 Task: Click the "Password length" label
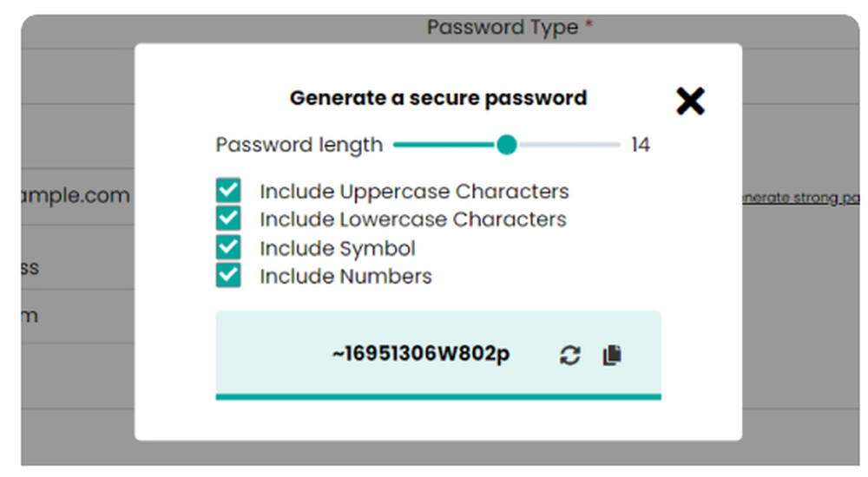point(299,145)
